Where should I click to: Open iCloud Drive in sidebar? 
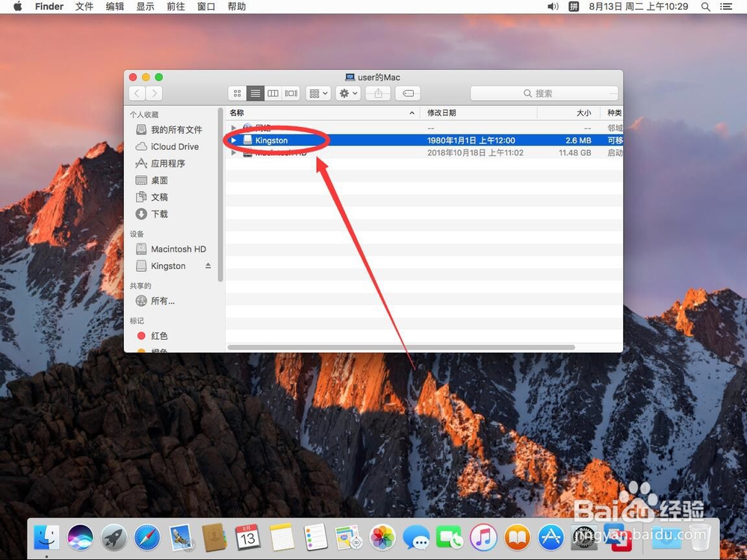coord(167,146)
